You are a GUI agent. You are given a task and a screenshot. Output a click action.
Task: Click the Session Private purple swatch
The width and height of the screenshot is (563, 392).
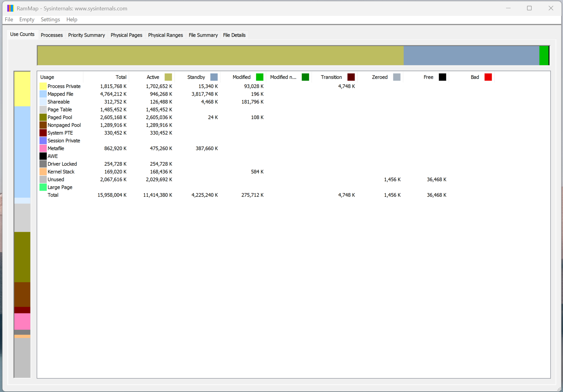click(43, 141)
